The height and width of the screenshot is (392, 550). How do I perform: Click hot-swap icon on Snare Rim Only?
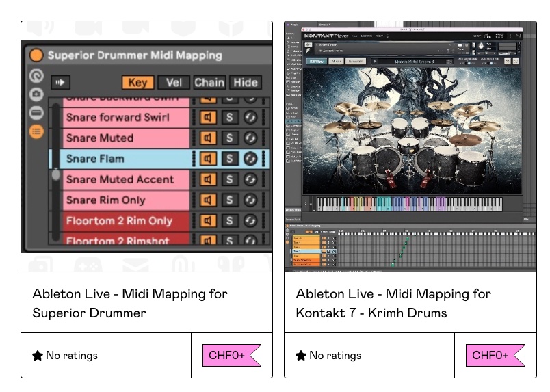coord(250,200)
